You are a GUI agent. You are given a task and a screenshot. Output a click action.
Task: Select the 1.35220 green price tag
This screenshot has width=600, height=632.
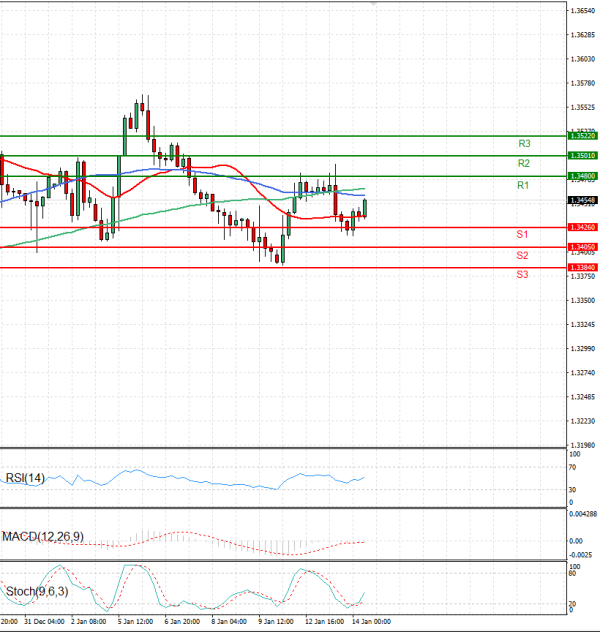tap(582, 135)
